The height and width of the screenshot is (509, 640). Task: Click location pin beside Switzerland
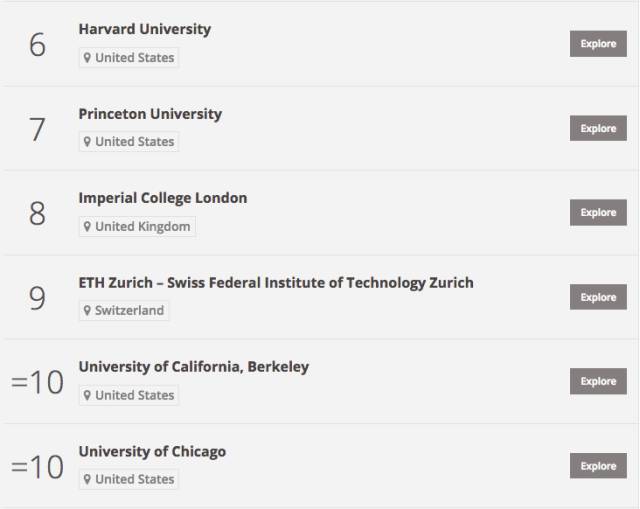pyautogui.click(x=87, y=311)
